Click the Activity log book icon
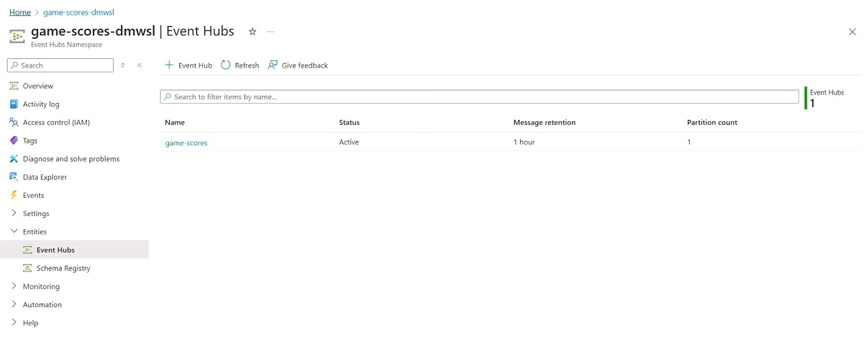 click(14, 104)
